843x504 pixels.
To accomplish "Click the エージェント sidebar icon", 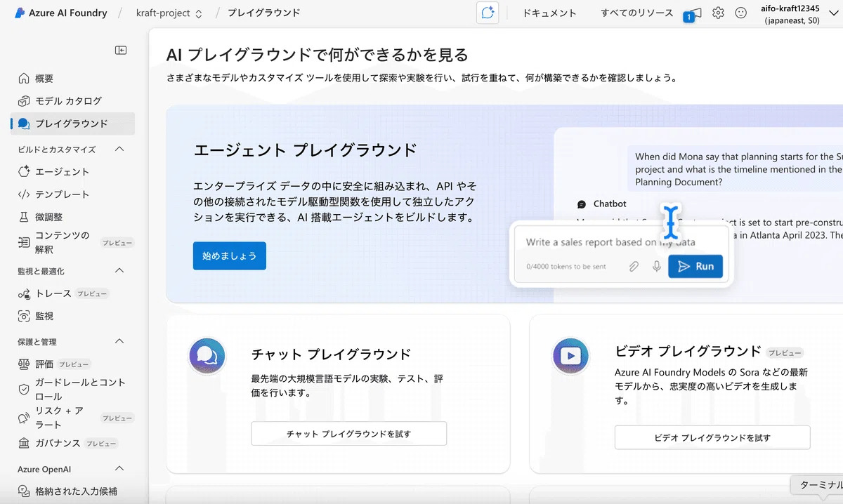I will coord(24,171).
